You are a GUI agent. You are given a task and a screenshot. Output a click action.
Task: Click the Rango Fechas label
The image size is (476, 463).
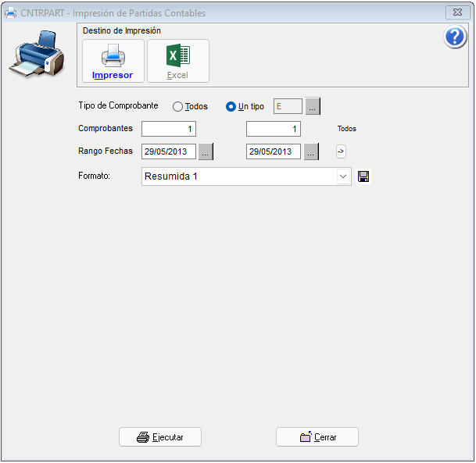[106, 151]
